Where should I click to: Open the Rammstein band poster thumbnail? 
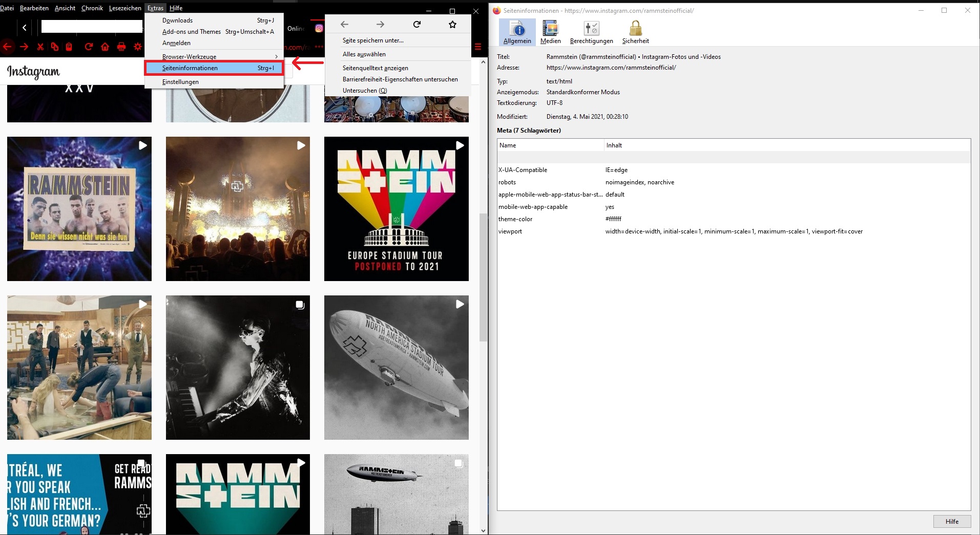[79, 209]
